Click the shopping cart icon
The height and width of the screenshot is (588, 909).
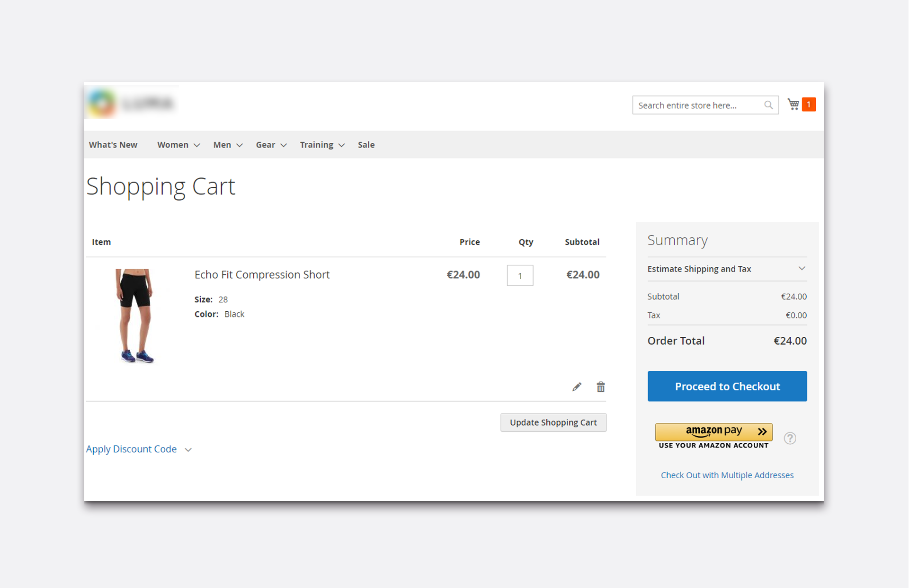(793, 104)
